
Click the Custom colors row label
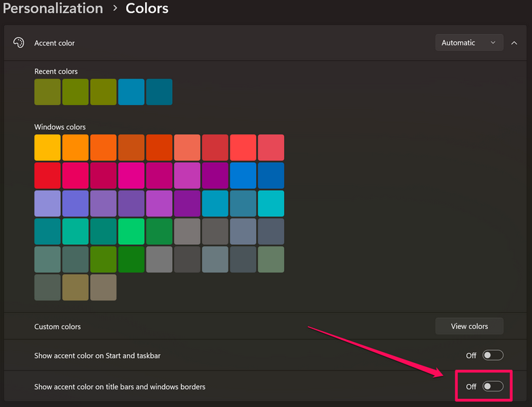click(58, 326)
